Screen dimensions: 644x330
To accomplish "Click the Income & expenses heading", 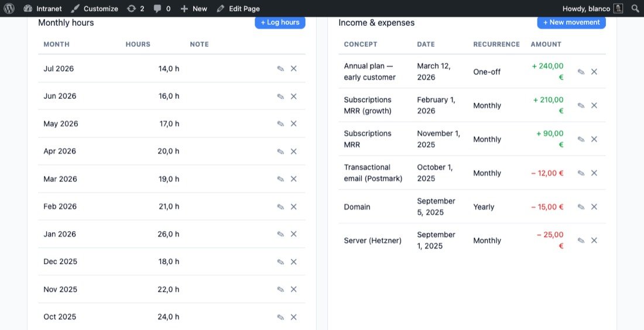I will tap(376, 23).
